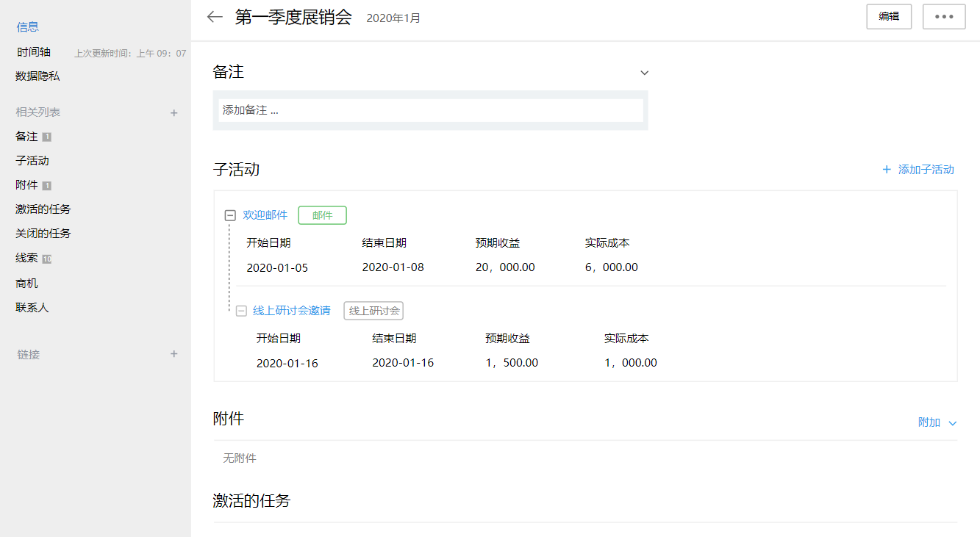Collapse the 欢迎邮件 sub-activity row

[230, 216]
